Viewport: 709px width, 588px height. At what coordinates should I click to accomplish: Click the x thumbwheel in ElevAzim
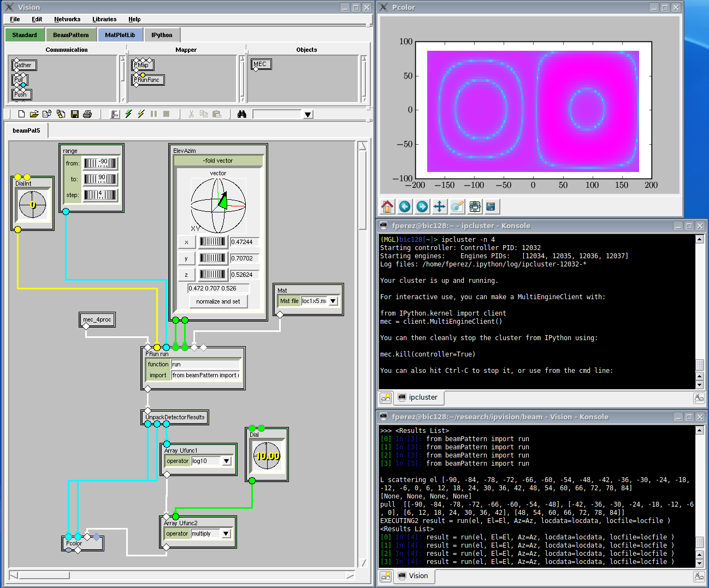[212, 242]
